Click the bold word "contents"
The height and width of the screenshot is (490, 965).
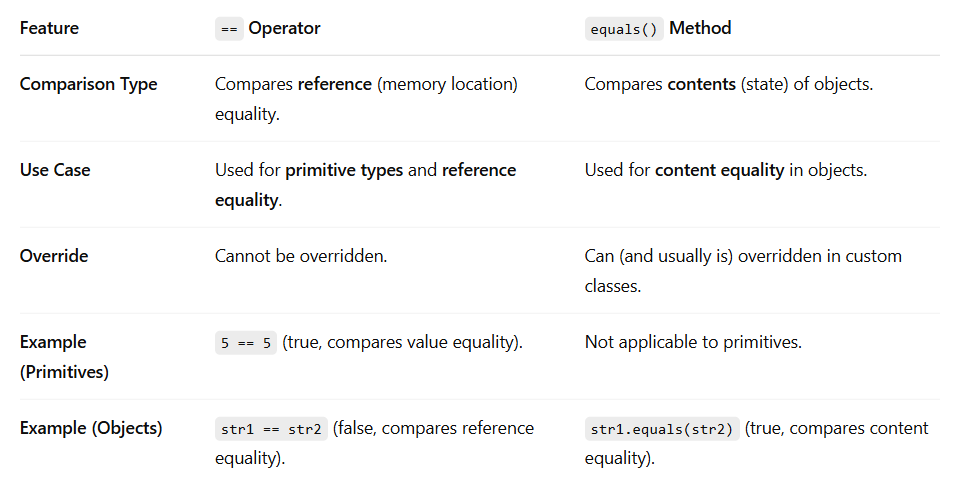click(702, 84)
